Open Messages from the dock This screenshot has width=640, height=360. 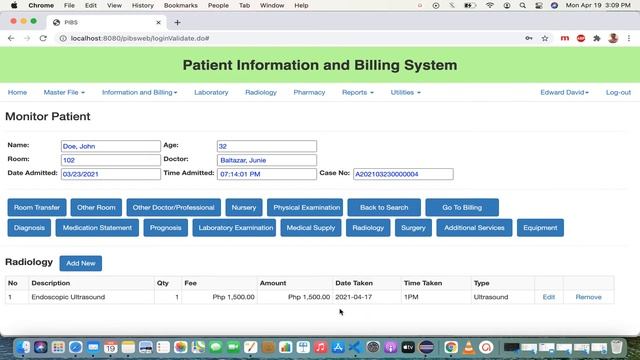(x=216, y=347)
